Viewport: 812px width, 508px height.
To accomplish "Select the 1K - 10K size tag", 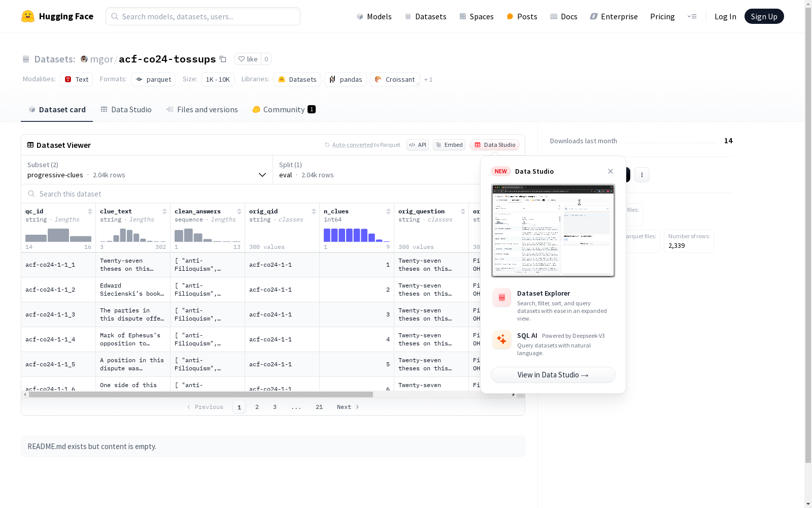I will 218,79.
